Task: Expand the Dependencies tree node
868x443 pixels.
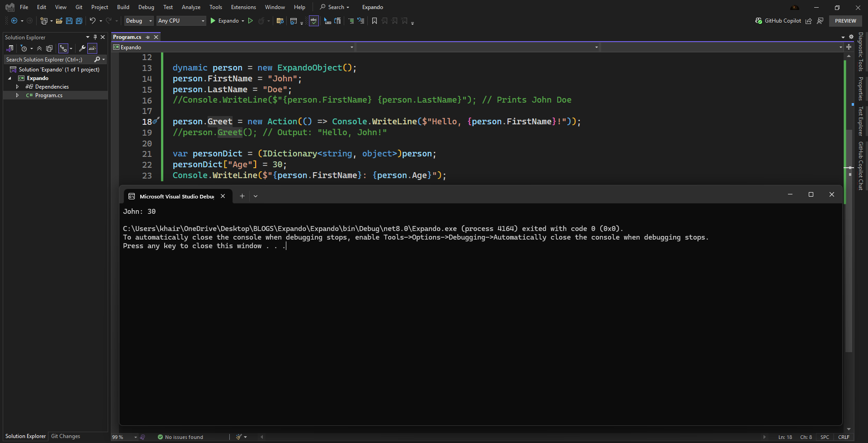Action: [x=17, y=87]
